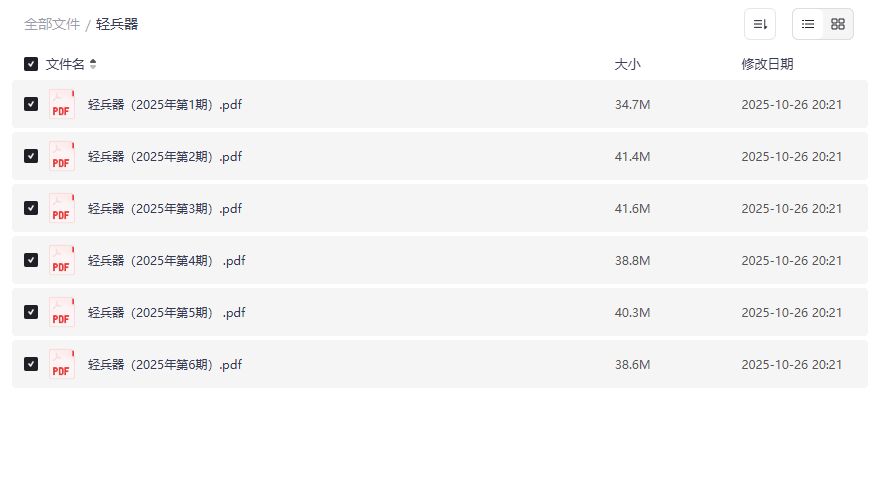878x495 pixels.
Task: Sort files by 文件名 arrow
Action: coord(93,64)
